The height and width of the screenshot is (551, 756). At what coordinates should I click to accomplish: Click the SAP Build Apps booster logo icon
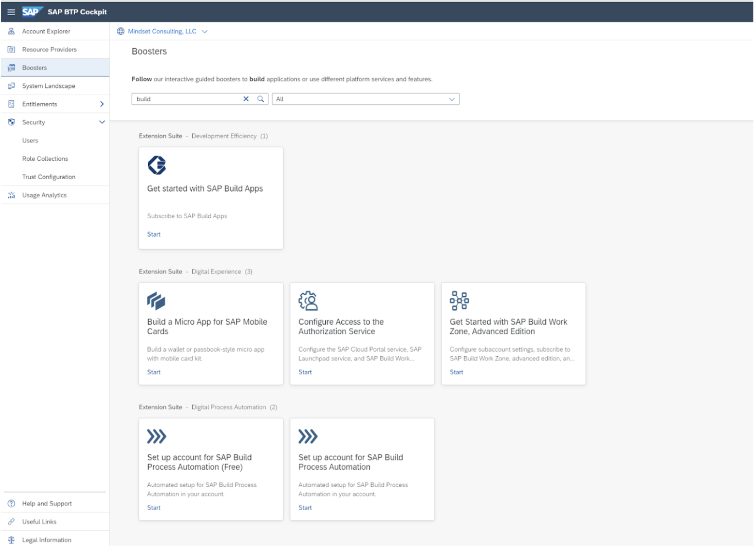tap(157, 166)
